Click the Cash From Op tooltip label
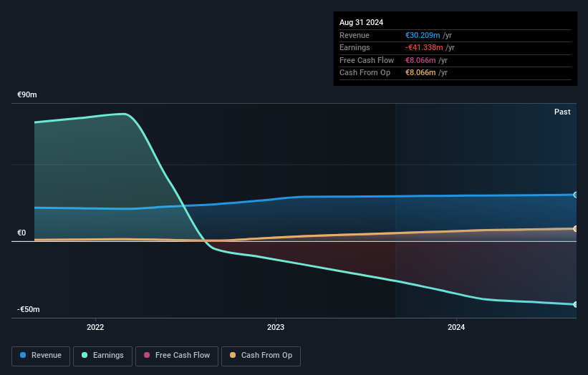This screenshot has height=375, width=588. (x=365, y=73)
